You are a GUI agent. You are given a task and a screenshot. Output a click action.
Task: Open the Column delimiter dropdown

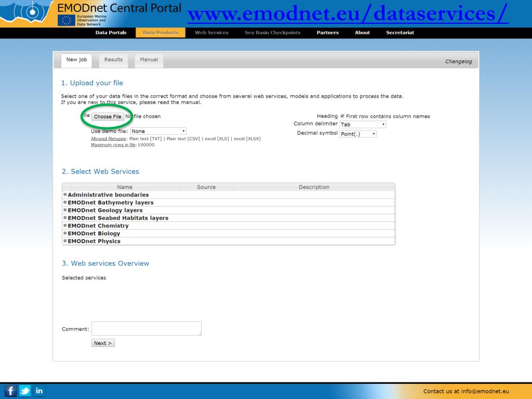(363, 125)
